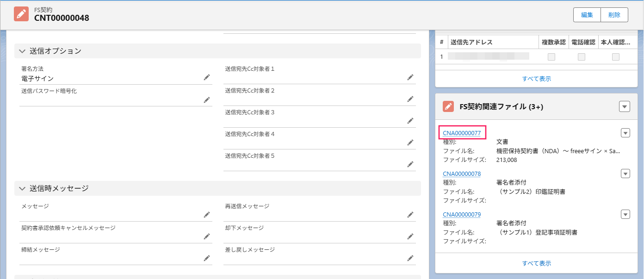Open the CNA00000079 file link

tap(462, 214)
